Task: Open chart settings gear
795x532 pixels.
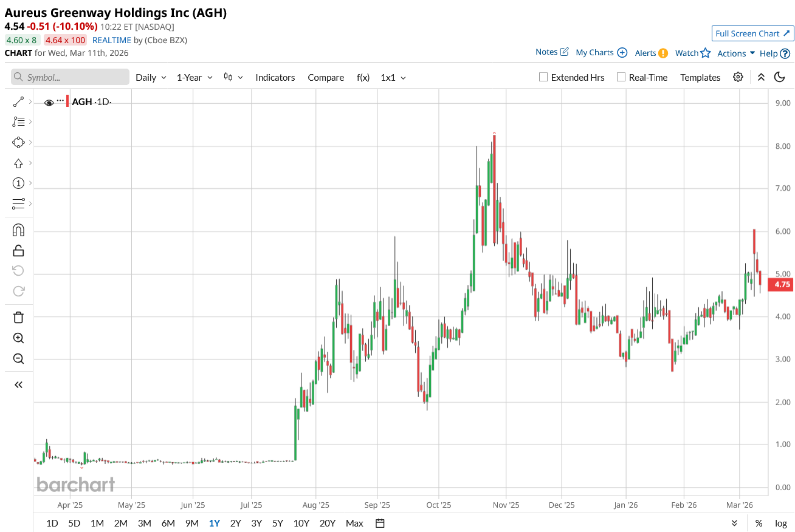Action: [738, 77]
